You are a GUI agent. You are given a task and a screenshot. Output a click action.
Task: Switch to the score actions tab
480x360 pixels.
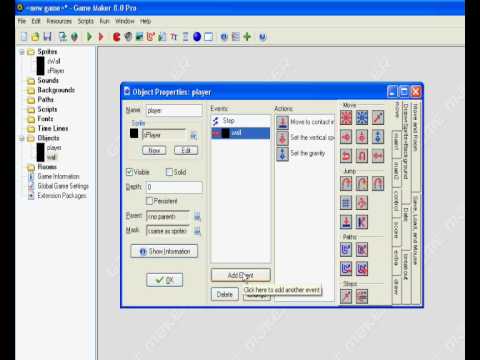click(396, 230)
